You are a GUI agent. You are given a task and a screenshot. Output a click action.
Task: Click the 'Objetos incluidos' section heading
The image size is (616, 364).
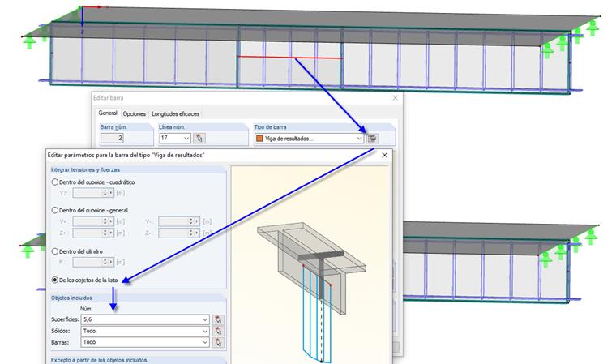point(71,298)
